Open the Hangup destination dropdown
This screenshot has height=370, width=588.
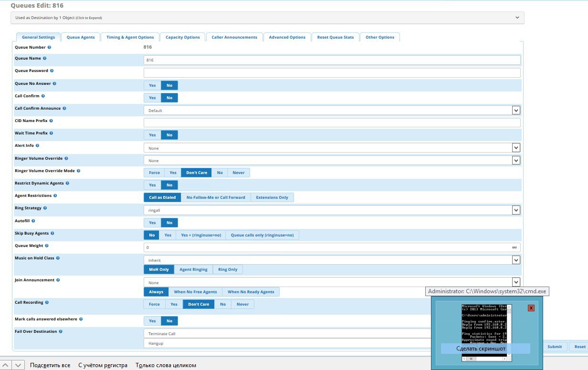tap(287, 343)
